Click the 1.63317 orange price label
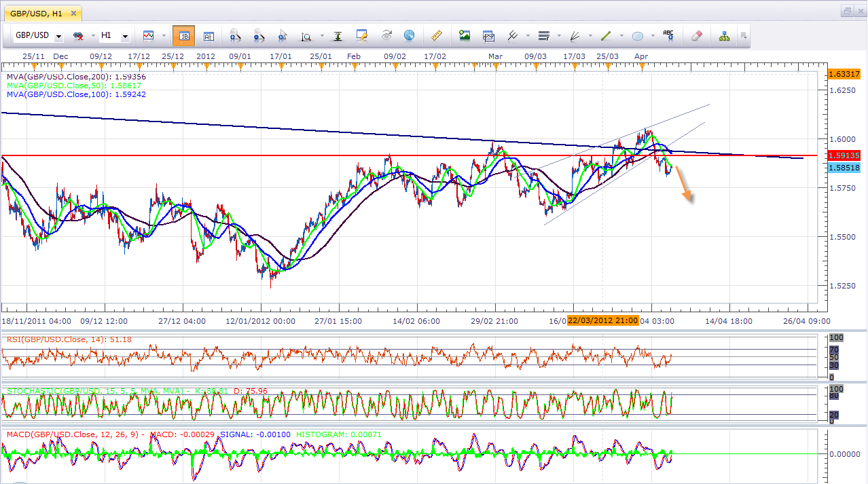The height and width of the screenshot is (484, 868). coord(844,74)
